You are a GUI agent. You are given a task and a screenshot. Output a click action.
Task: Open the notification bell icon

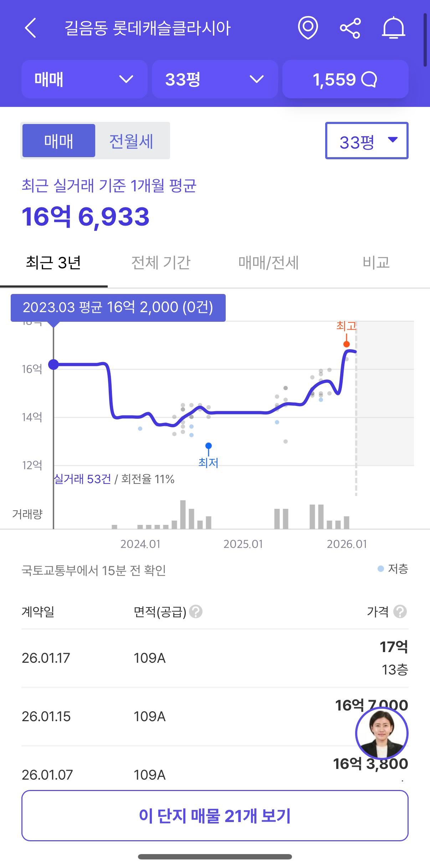[x=393, y=28]
